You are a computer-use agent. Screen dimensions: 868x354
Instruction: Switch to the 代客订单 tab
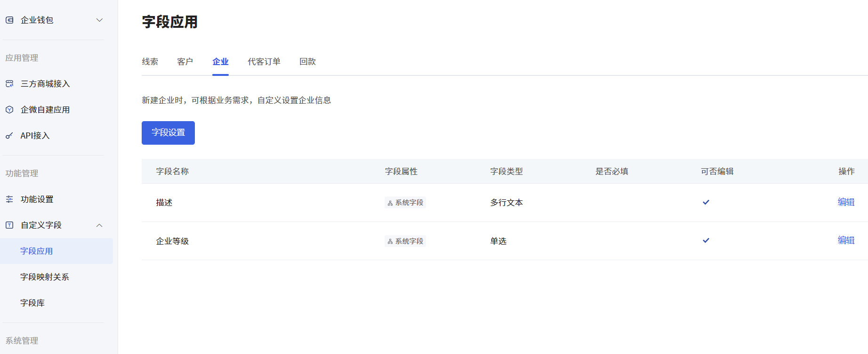[x=264, y=62]
